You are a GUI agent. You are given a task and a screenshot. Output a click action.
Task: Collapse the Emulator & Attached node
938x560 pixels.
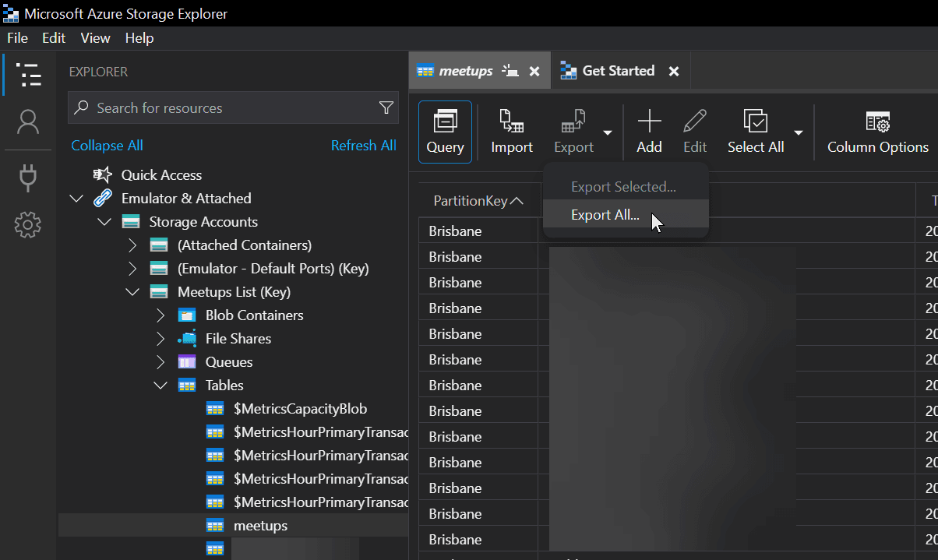[76, 199]
